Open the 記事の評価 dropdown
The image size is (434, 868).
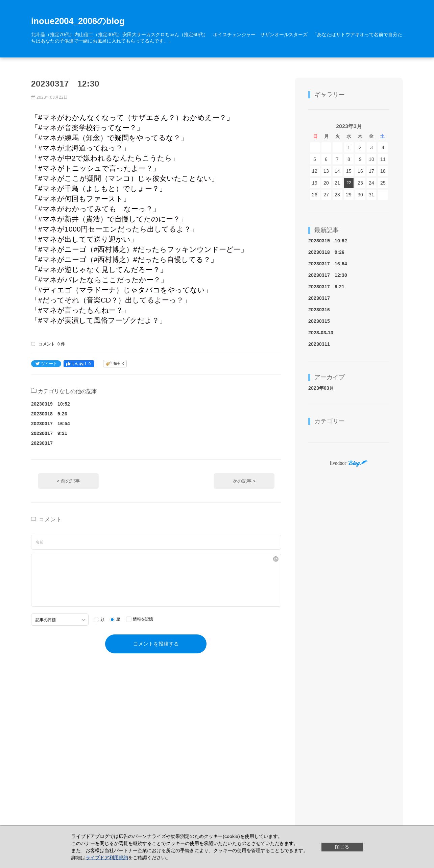(x=60, y=620)
